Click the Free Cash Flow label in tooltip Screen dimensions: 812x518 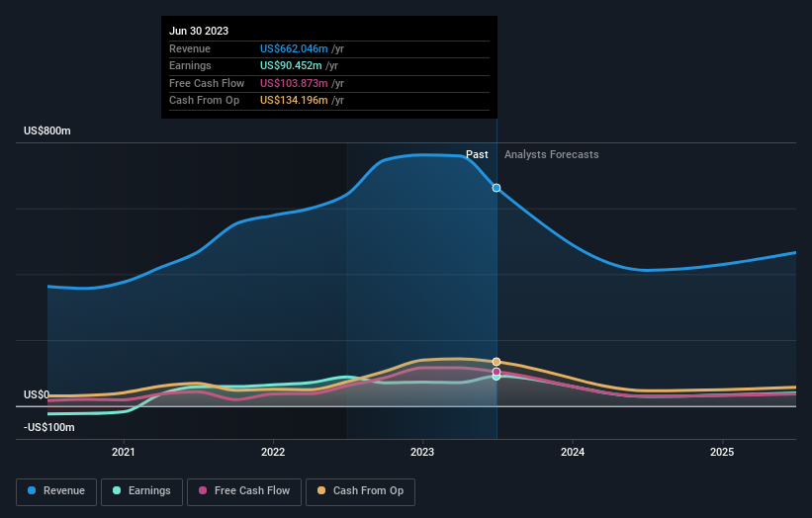tap(207, 83)
